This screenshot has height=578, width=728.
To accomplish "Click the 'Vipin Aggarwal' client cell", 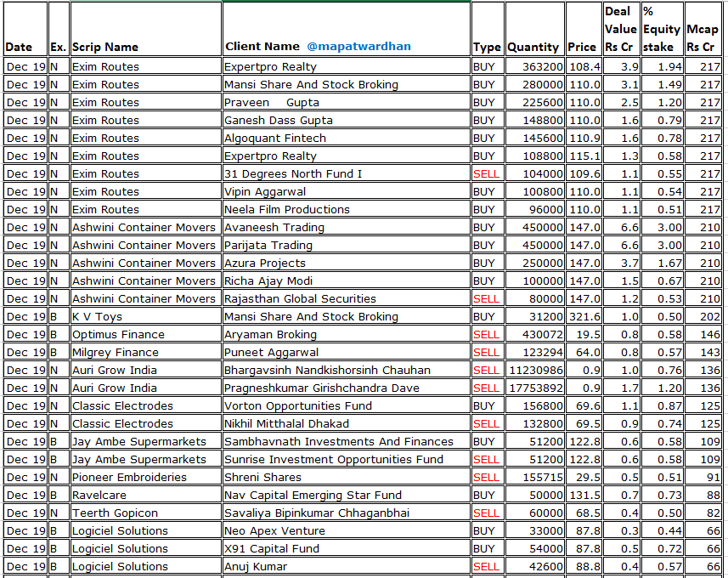I will tap(347, 191).
